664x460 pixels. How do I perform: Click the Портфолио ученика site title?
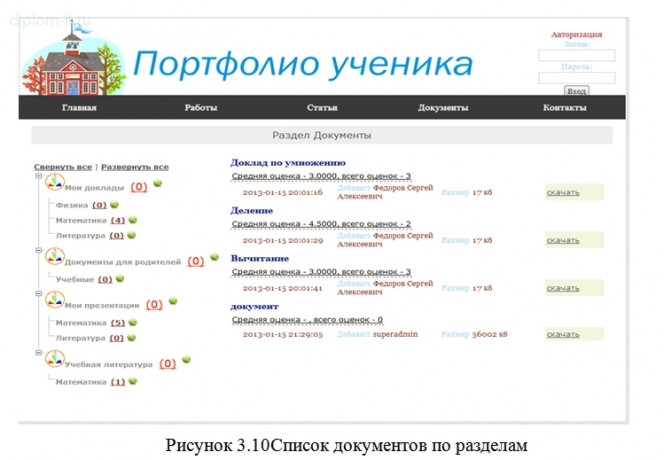tap(303, 65)
